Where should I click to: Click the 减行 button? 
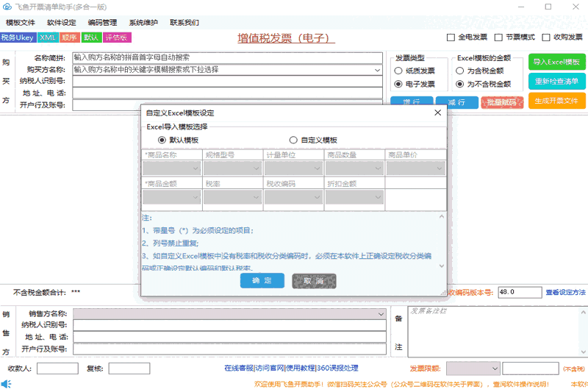pos(457,101)
